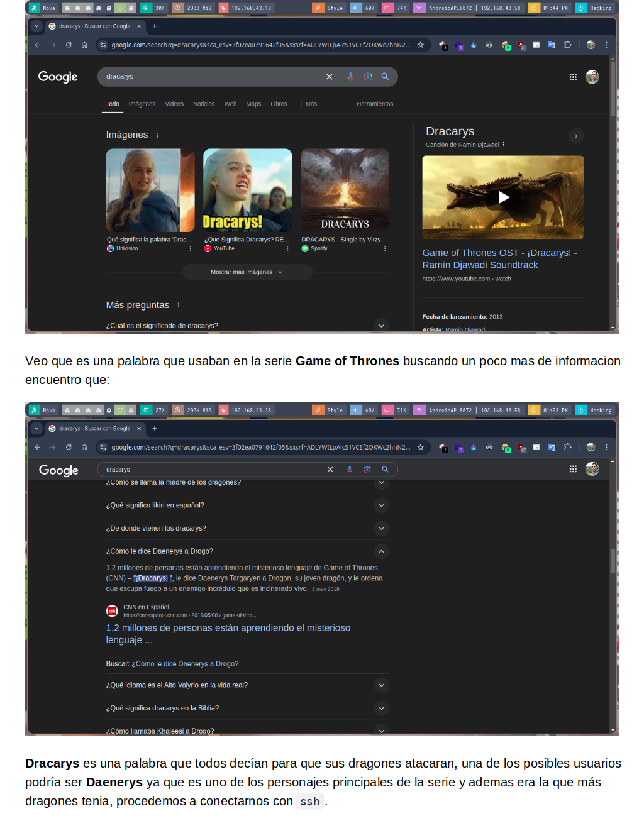Play the Game of Thrones OST video
Viewport: 644px width, 833px height.
click(x=503, y=197)
